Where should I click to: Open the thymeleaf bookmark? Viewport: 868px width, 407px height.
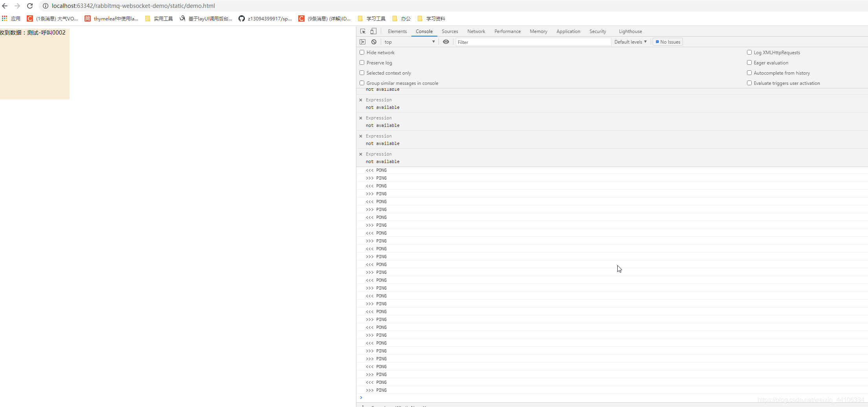112,18
